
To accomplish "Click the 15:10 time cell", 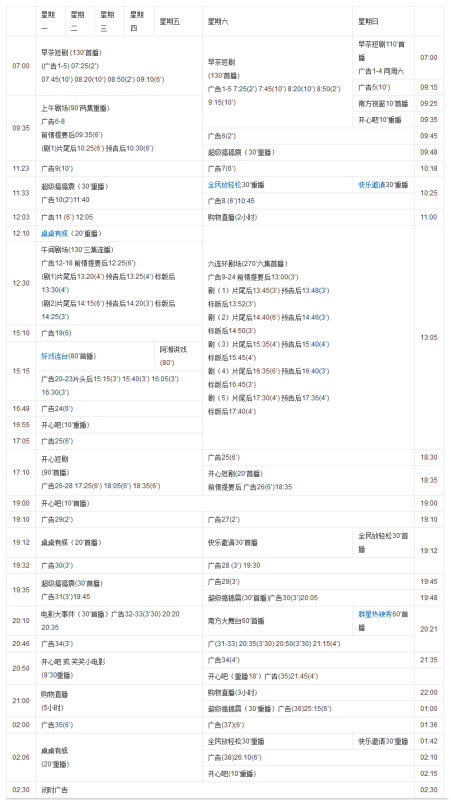I will (21, 333).
